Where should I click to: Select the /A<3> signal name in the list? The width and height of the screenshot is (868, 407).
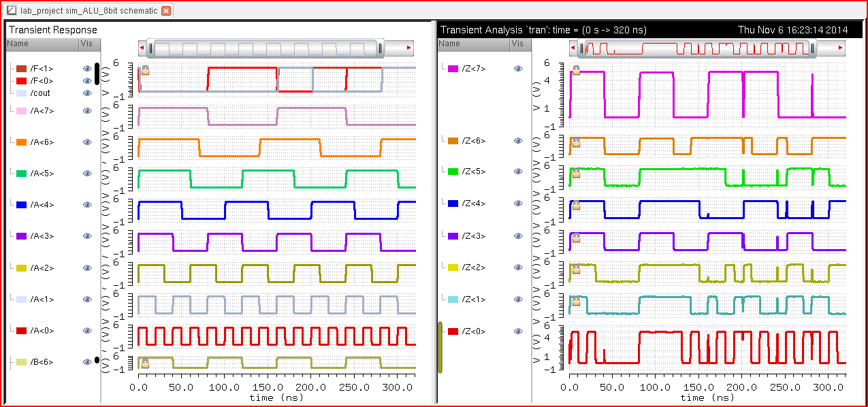42,236
